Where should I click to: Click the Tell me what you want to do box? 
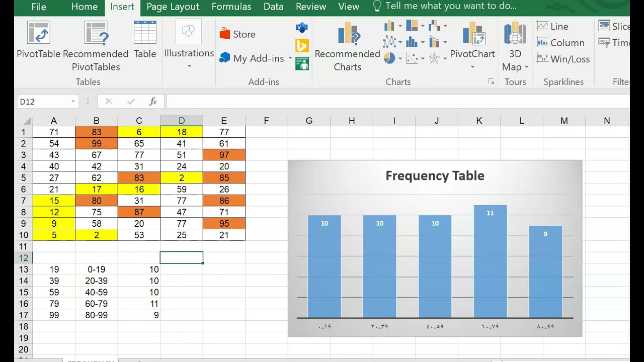tap(445, 7)
